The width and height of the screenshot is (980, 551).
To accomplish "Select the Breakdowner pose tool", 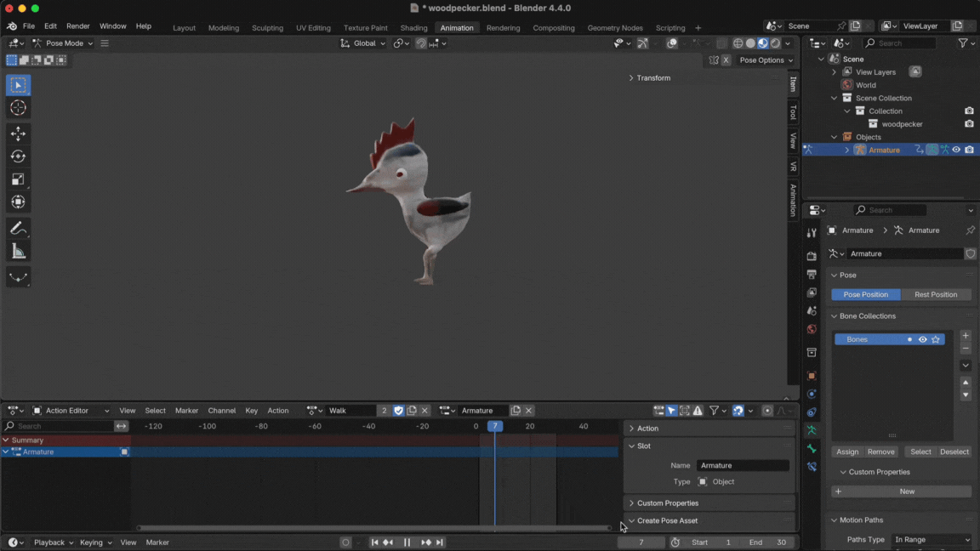I will click(18, 276).
